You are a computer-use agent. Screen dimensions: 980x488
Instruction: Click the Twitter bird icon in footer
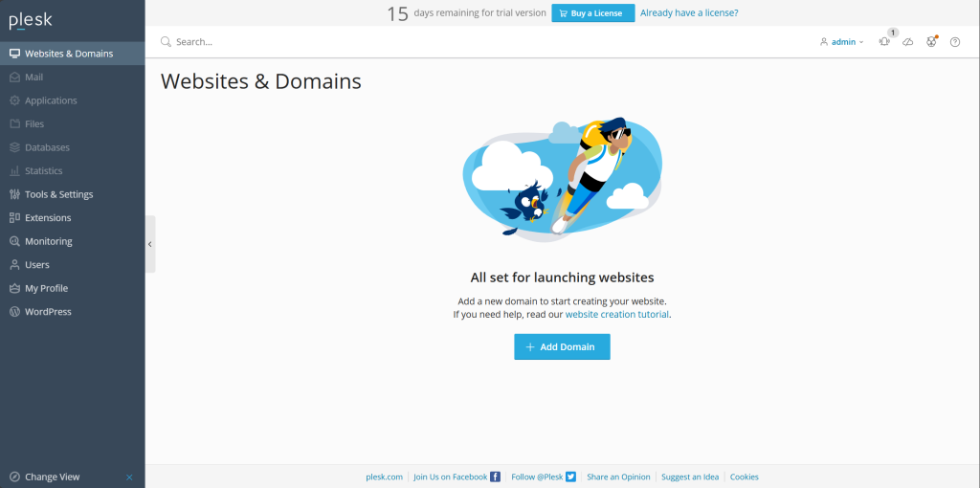point(570,477)
